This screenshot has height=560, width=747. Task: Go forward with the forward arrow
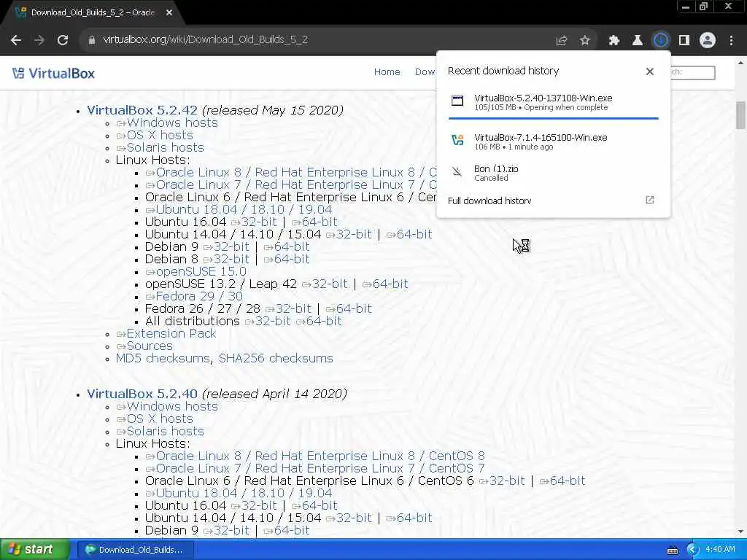(39, 40)
